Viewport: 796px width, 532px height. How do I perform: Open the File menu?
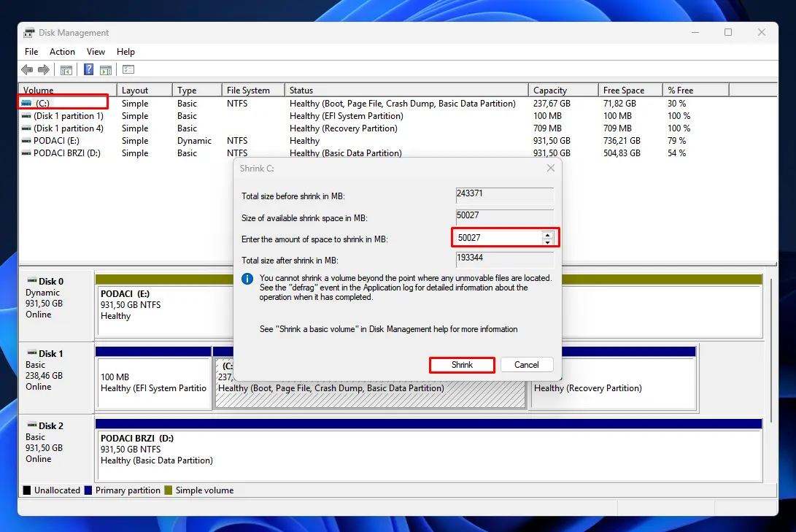tap(31, 52)
